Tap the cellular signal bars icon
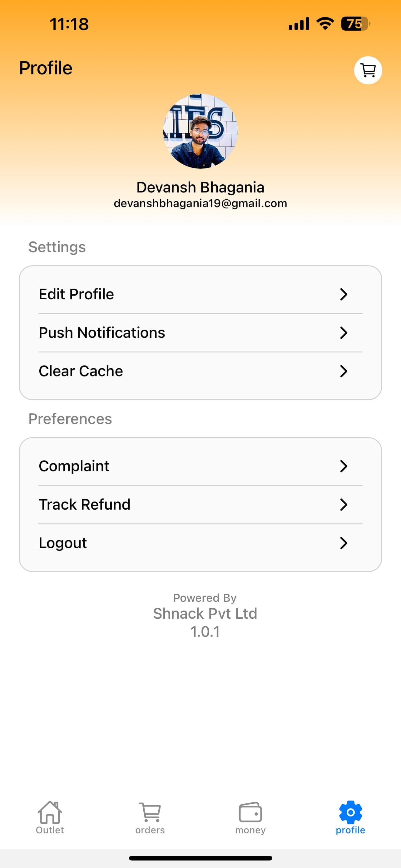 (299, 23)
